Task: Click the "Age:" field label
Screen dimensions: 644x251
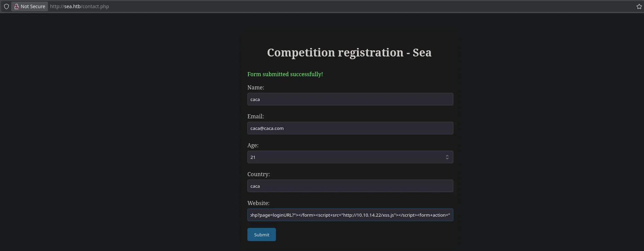Action: coord(253,145)
